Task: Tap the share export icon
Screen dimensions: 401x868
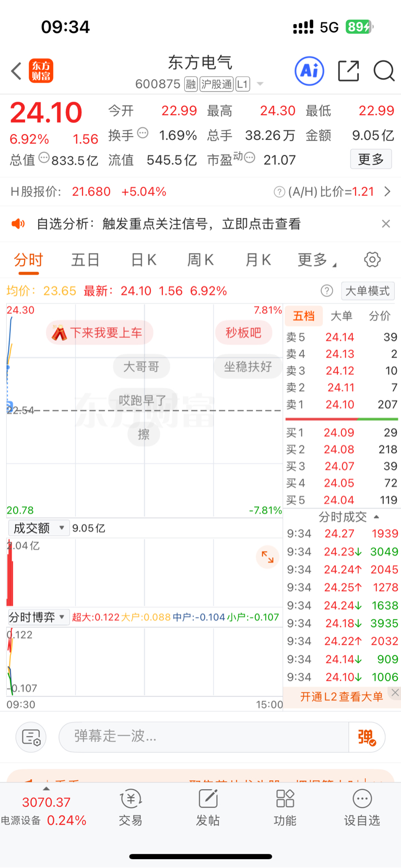Action: coord(348,71)
